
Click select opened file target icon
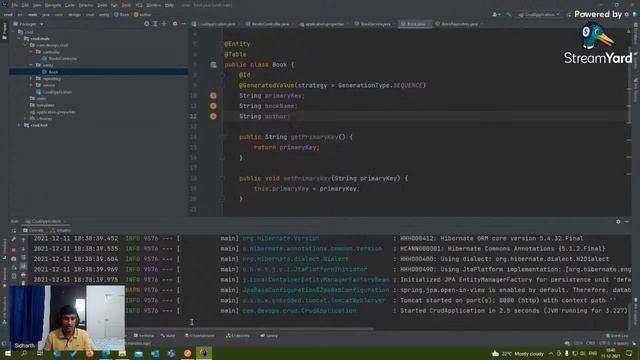click(147, 24)
